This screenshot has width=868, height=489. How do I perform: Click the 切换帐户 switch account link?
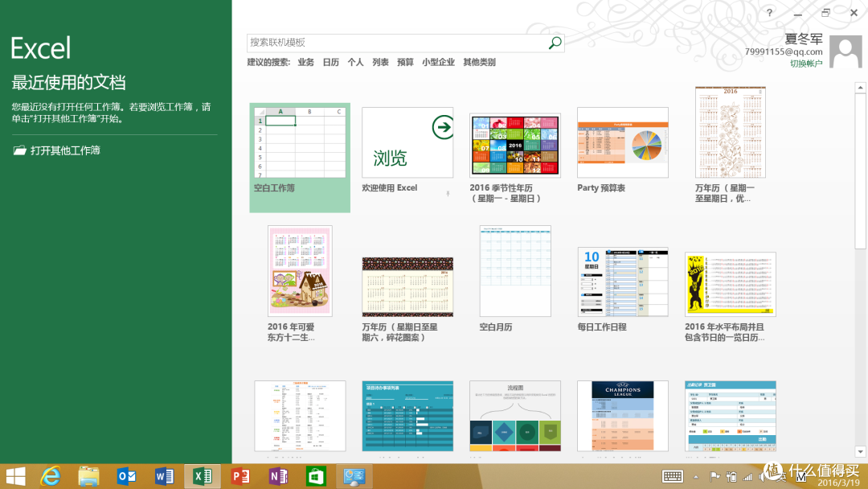coord(806,64)
